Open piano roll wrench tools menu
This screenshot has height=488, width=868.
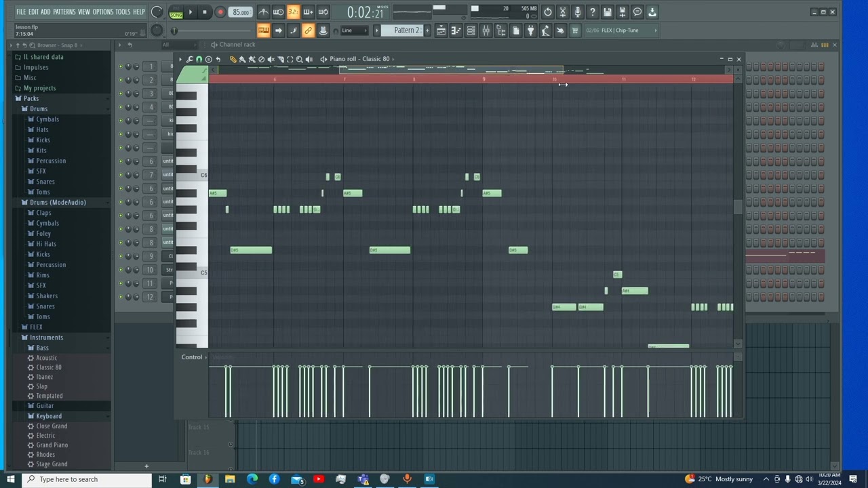[189, 60]
